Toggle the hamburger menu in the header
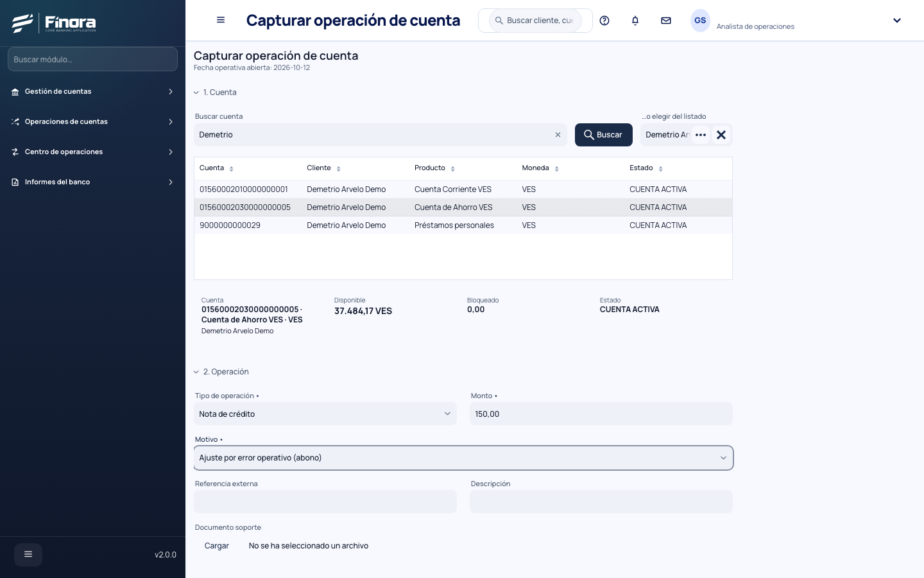The width and height of the screenshot is (924, 578). pyautogui.click(x=221, y=20)
